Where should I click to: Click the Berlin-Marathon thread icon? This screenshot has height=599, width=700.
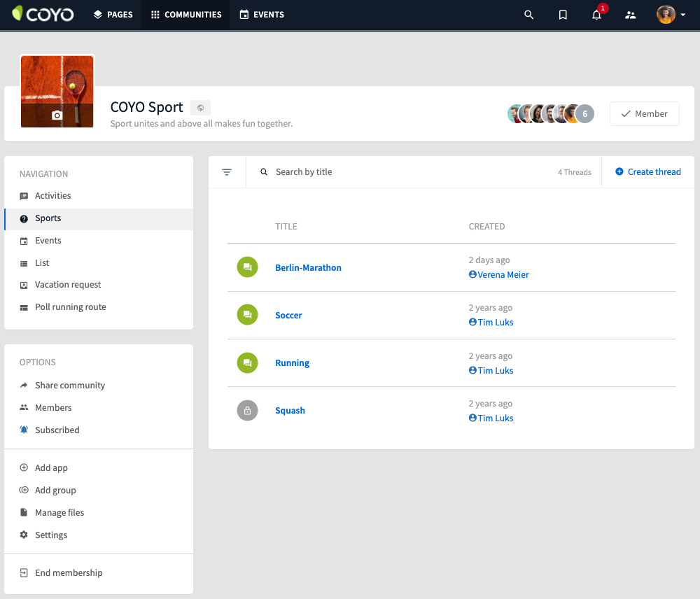[x=247, y=267]
